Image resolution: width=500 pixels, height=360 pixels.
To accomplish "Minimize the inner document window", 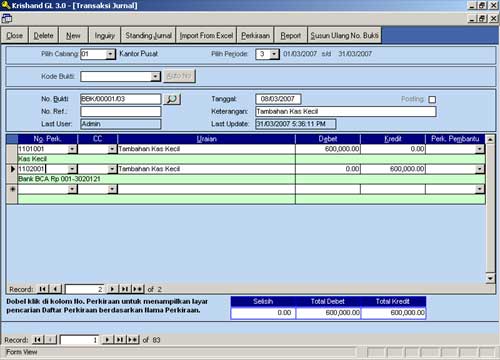I will pos(472,18).
